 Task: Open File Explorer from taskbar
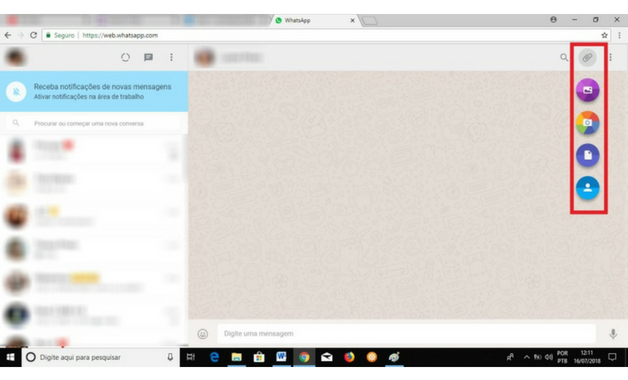(x=236, y=357)
